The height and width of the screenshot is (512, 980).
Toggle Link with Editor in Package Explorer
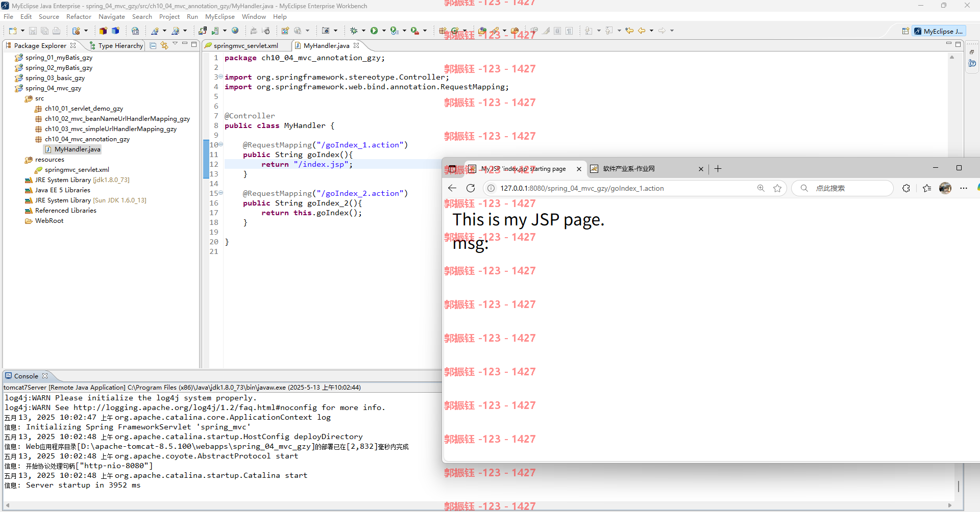[164, 45]
